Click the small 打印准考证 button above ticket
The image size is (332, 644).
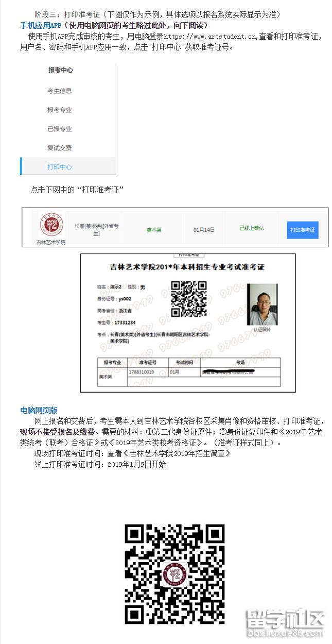pos(189,255)
